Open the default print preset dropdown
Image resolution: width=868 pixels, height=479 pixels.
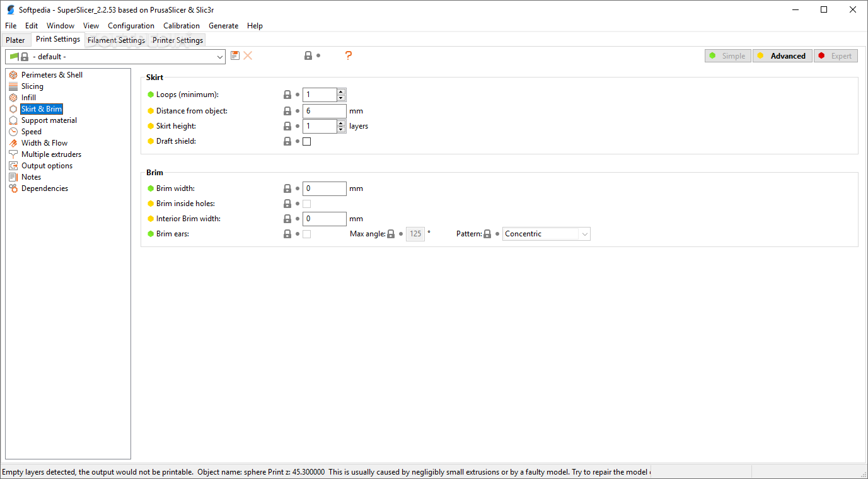pos(115,57)
